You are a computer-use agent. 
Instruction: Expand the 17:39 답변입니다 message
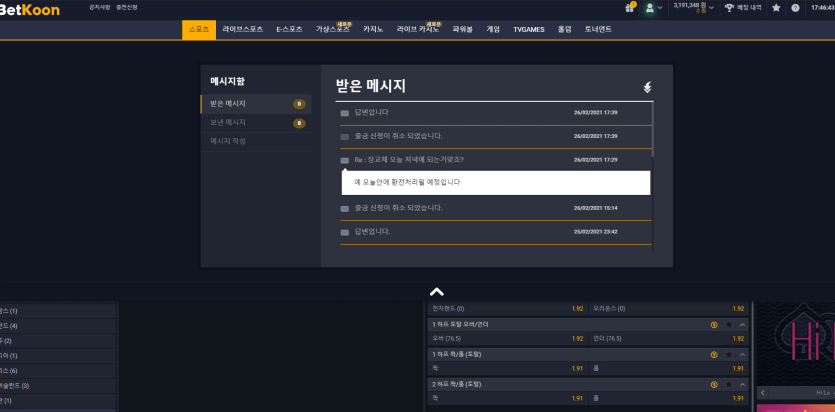coord(496,113)
